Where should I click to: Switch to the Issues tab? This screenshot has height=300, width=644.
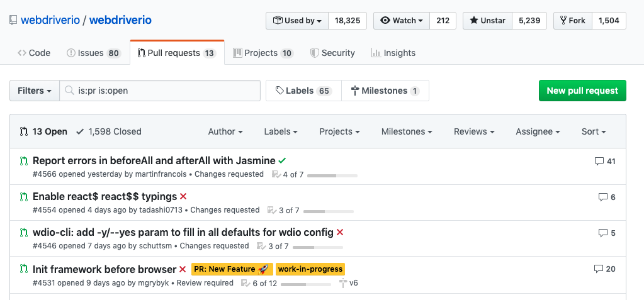(x=94, y=53)
